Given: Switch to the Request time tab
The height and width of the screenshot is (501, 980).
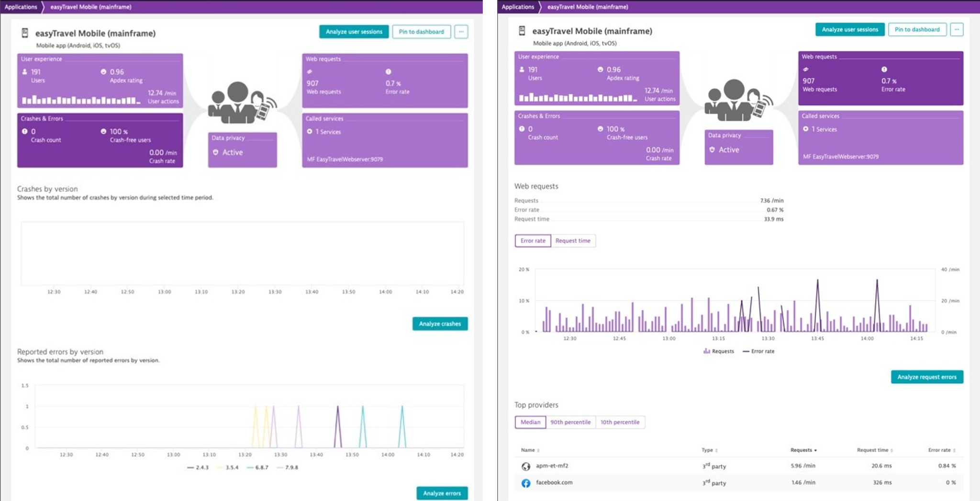Looking at the screenshot, I should tap(573, 240).
